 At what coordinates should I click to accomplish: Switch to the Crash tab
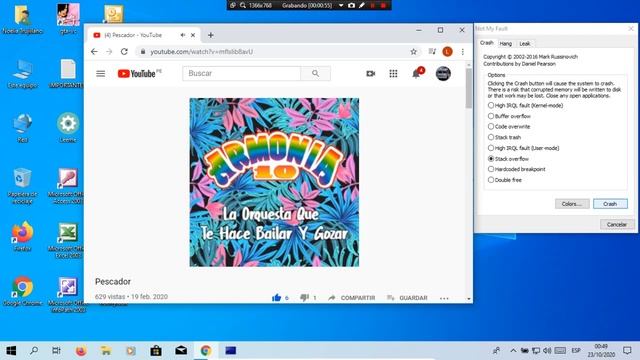pos(486,43)
